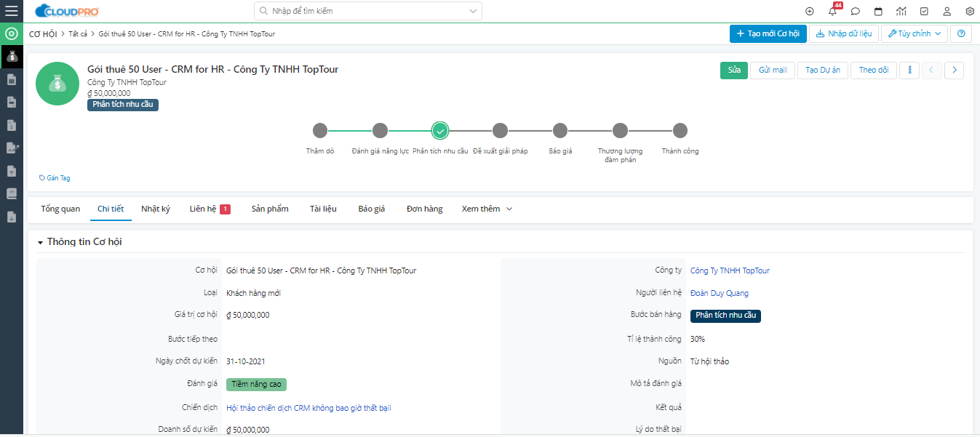
Task: Open the chat bubble icon
Action: [856, 11]
